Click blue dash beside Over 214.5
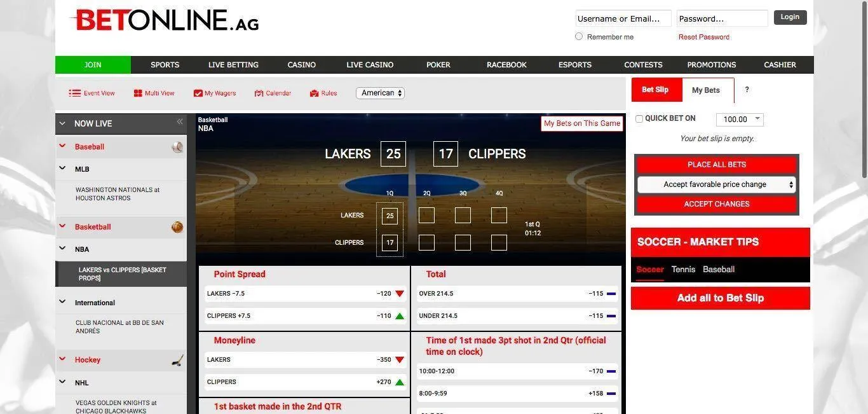The image size is (868, 414). pyautogui.click(x=611, y=294)
